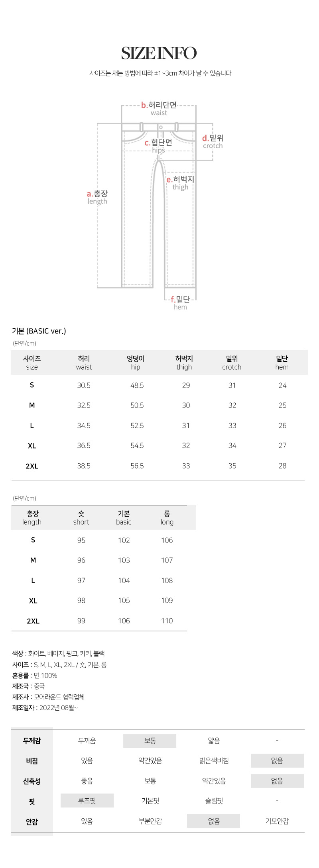Click the f.밑단 hem label

point(180,303)
